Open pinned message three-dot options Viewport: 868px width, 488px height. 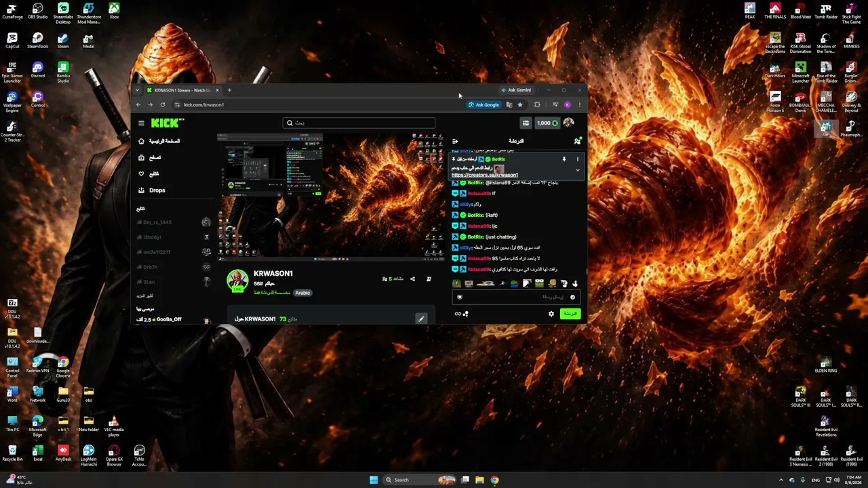tap(578, 159)
